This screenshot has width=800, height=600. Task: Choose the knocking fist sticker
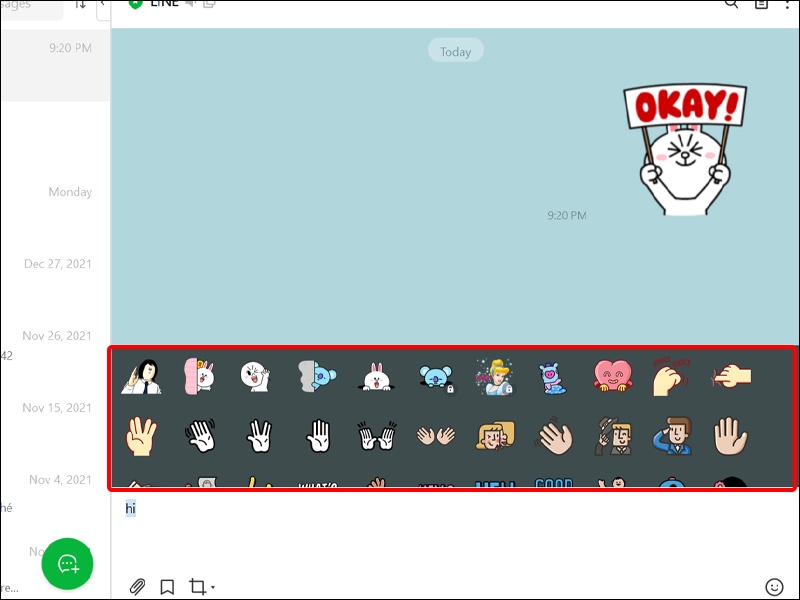tap(672, 377)
